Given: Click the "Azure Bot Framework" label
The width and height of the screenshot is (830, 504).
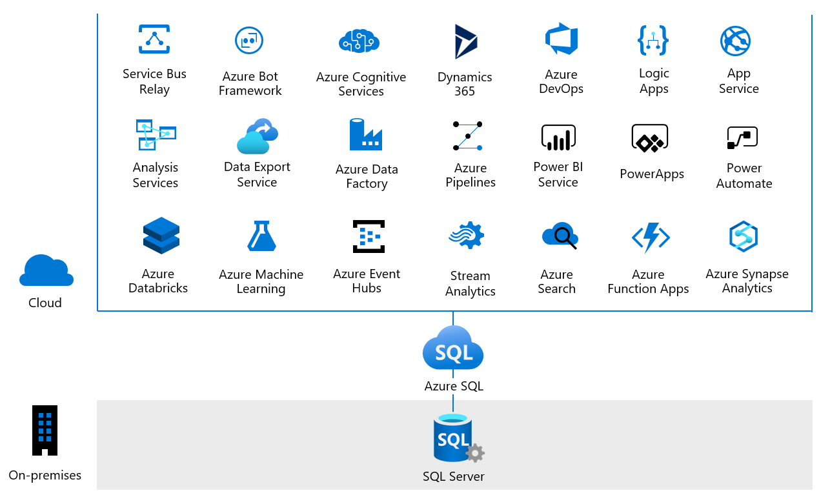Looking at the screenshot, I should (250, 84).
